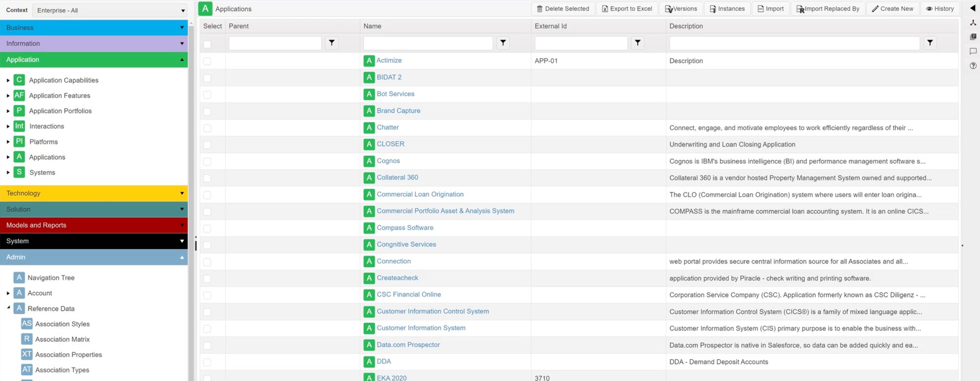
Task: Open the CSC Financial Online link
Action: pyautogui.click(x=409, y=294)
